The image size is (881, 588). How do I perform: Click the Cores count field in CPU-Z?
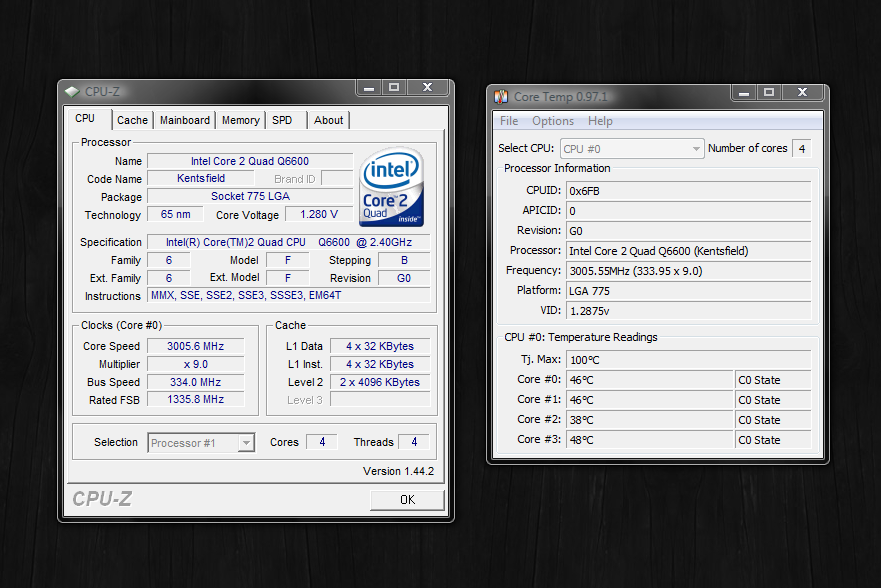[x=322, y=442]
